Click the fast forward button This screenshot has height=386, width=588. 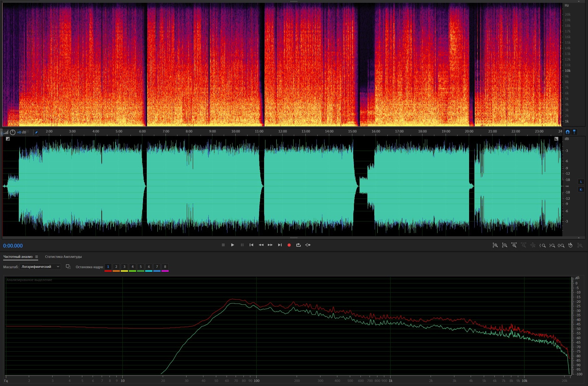click(x=270, y=245)
